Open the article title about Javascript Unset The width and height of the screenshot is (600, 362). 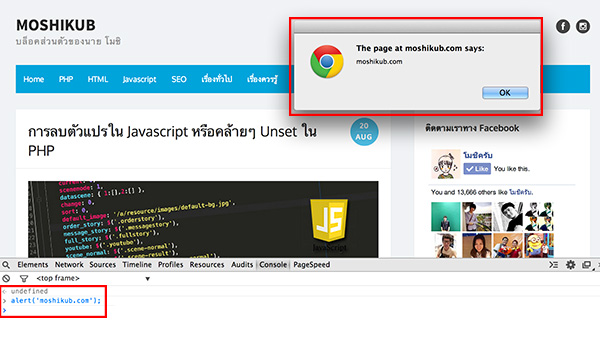coord(172,141)
